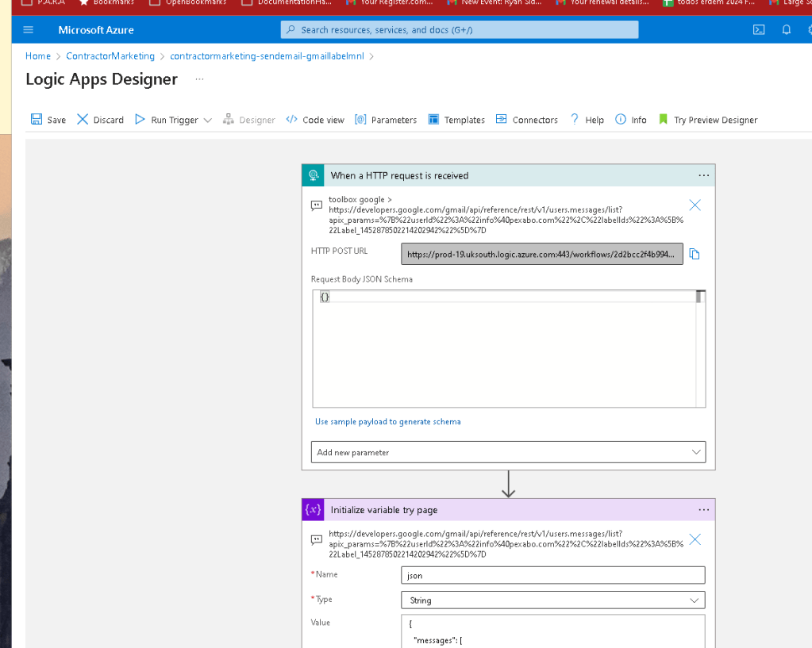Use sample payload to generate schema
The width and height of the screenshot is (812, 648).
(x=388, y=422)
